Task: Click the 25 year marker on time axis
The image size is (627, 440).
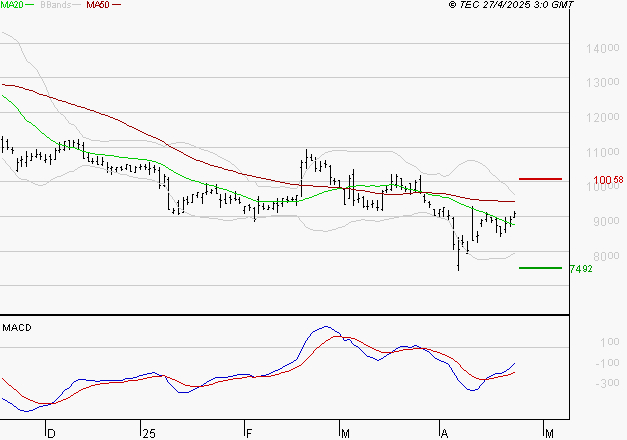Action: pos(149,433)
